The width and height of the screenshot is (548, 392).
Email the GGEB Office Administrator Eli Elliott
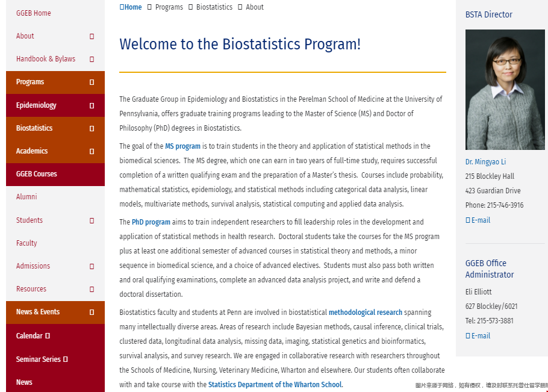click(x=480, y=336)
